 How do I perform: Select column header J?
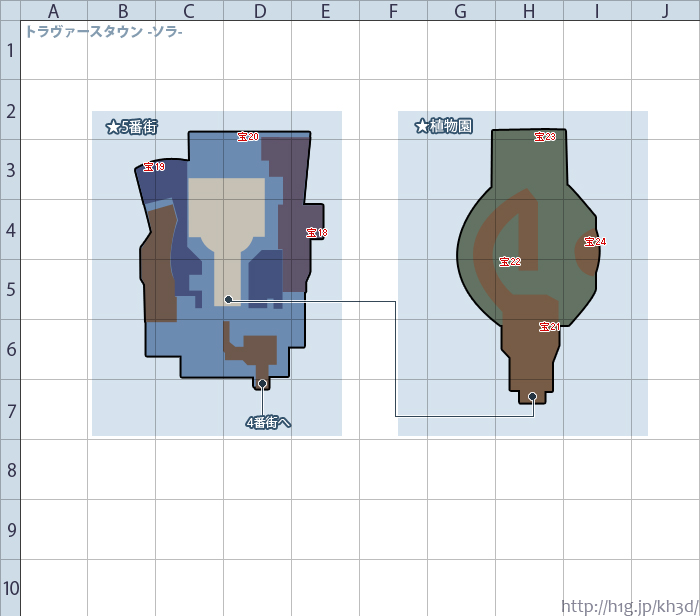pos(665,10)
